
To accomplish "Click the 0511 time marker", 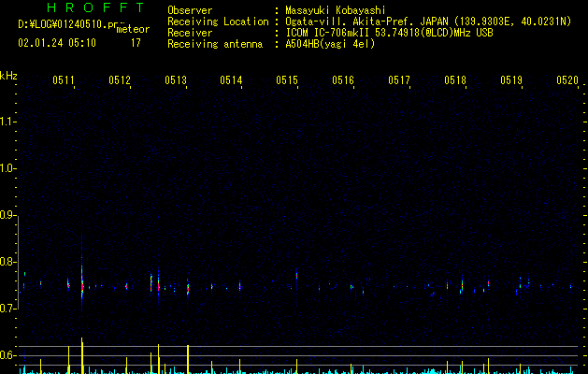I will pos(64,79).
